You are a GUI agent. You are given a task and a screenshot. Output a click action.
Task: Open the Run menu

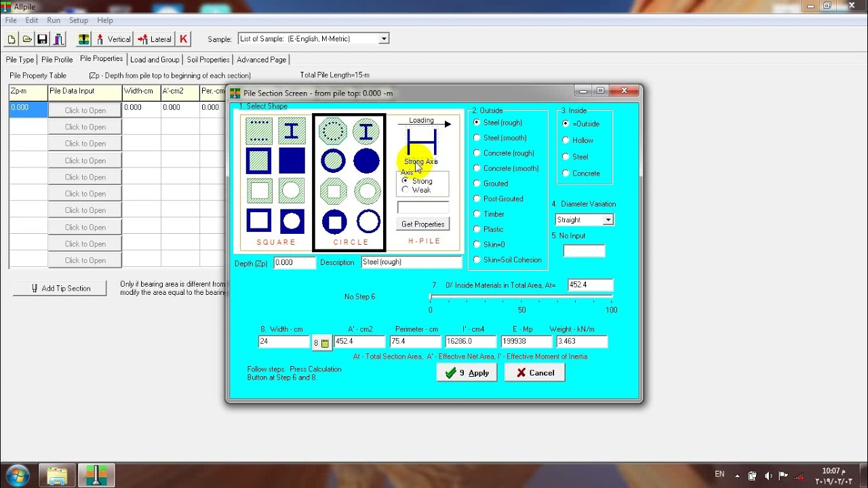tap(54, 20)
